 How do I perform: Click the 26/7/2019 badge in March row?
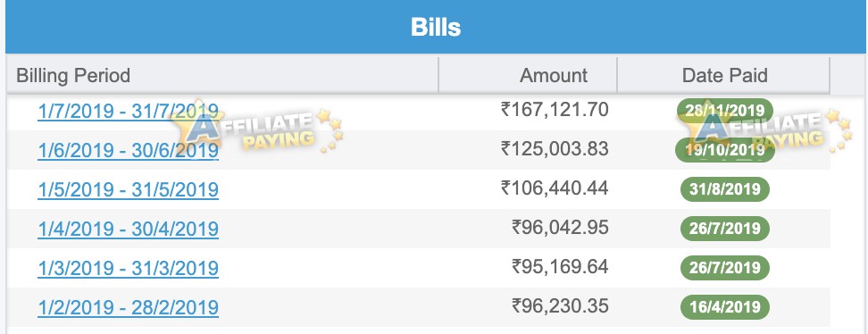724,268
